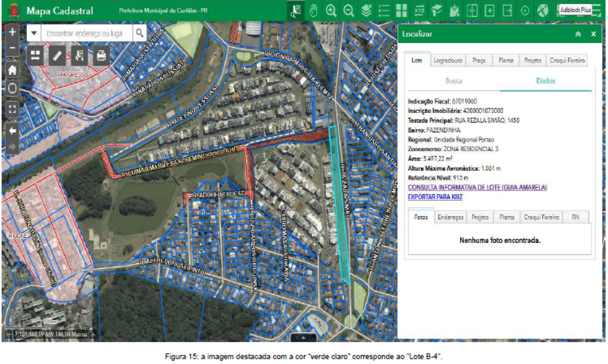The height and width of the screenshot is (364, 608).
Task: Open the add layers stack tool
Action: tap(366, 11)
